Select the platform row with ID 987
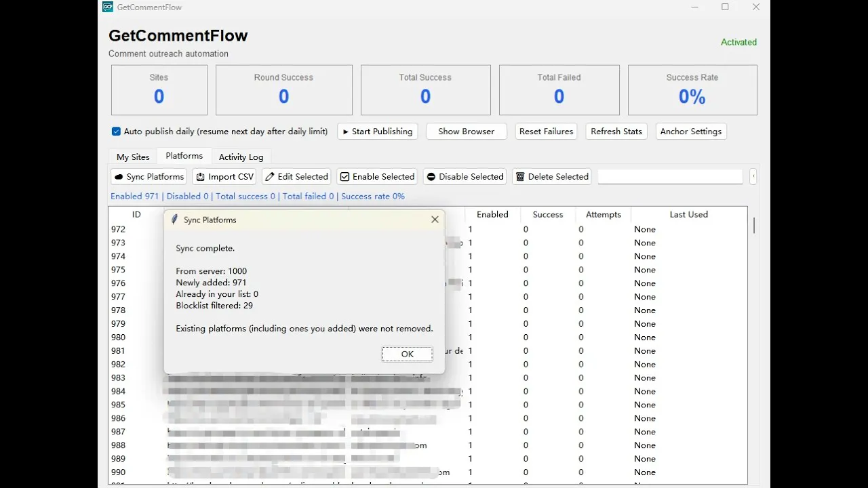The image size is (868, 488). pyautogui.click(x=427, y=432)
